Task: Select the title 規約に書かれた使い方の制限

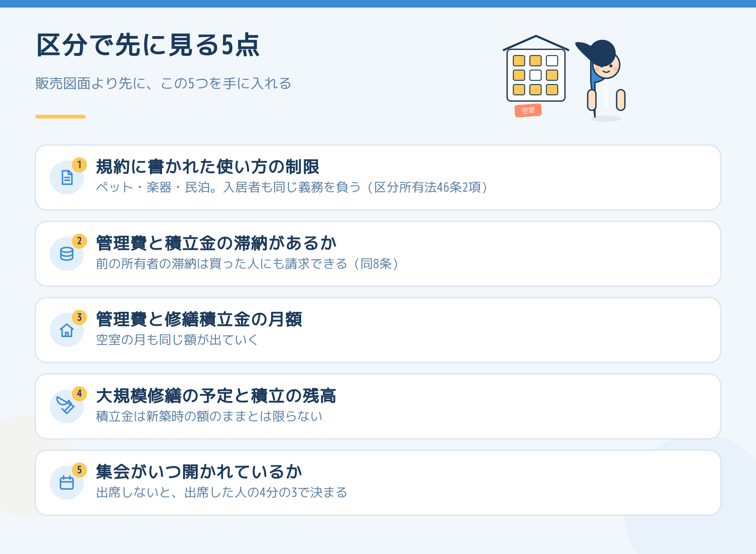Action: (x=207, y=167)
